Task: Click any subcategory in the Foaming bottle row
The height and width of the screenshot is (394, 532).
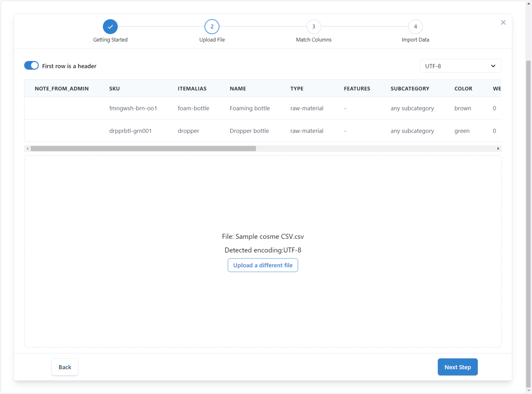Action: [x=412, y=108]
